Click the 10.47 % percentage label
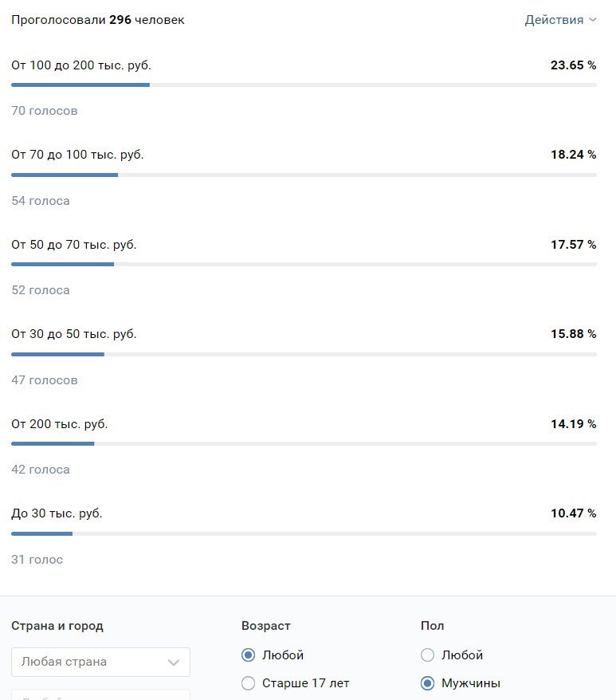 click(x=573, y=513)
